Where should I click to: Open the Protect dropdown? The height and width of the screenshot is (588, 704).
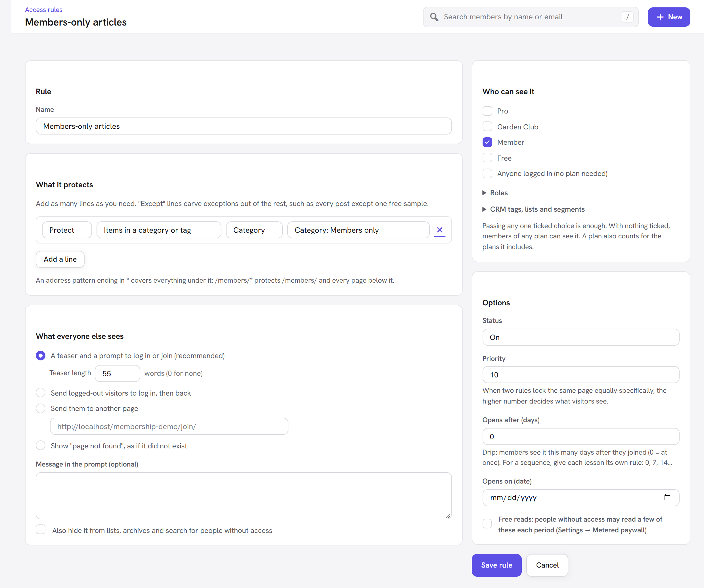pyautogui.click(x=67, y=230)
